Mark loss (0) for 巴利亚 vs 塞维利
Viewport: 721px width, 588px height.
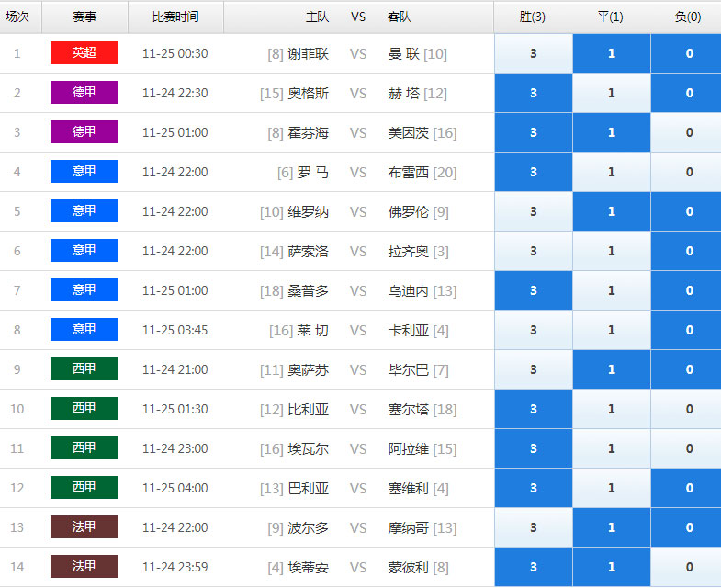pyautogui.click(x=686, y=489)
